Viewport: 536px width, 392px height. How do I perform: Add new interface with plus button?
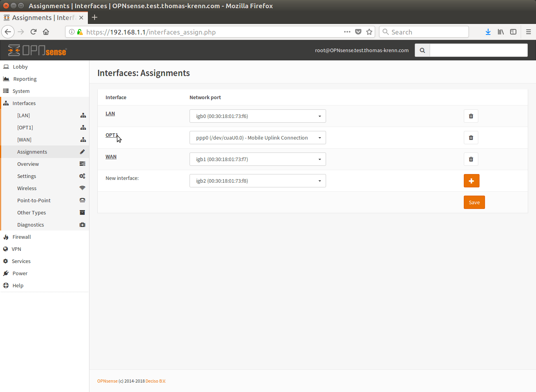(x=471, y=181)
